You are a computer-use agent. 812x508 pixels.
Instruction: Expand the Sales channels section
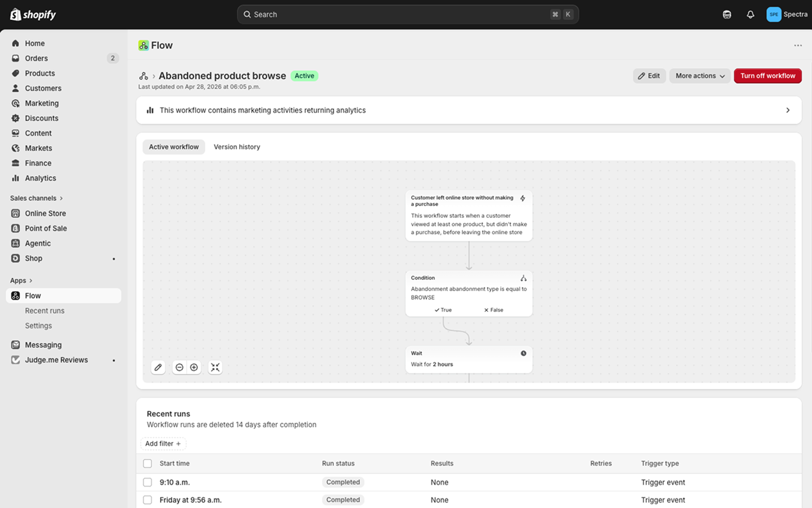click(x=37, y=198)
